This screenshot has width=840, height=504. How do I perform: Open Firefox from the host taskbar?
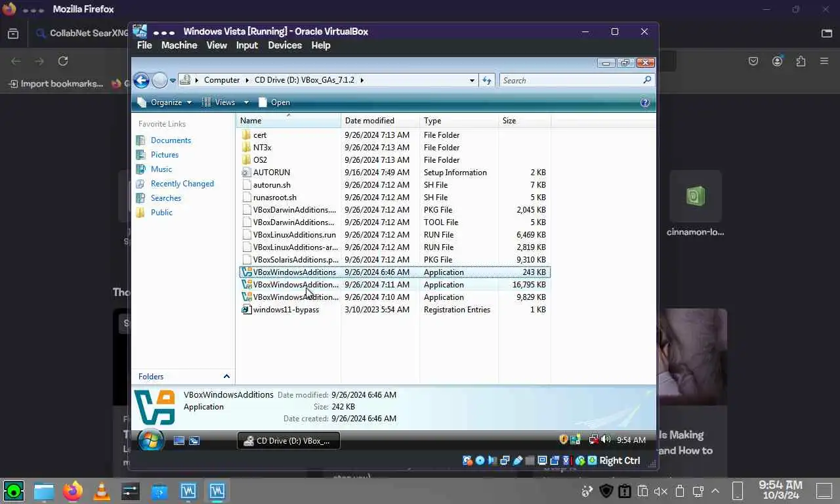(73, 491)
